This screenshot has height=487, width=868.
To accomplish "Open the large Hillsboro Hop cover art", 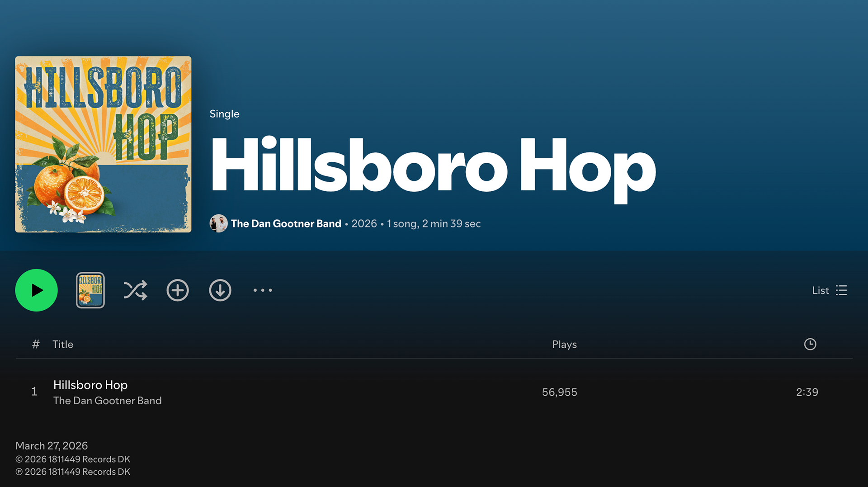I will click(x=103, y=144).
